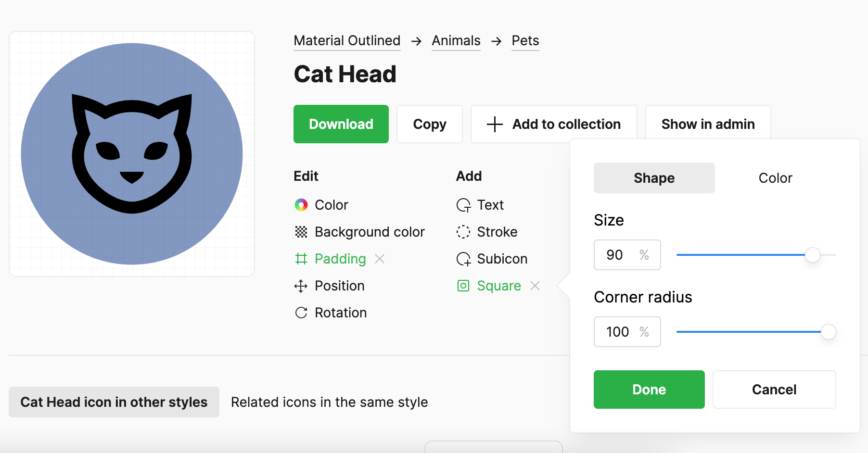Viewport: 868px width, 453px height.
Task: Click the Add Text icon
Action: pyautogui.click(x=463, y=204)
